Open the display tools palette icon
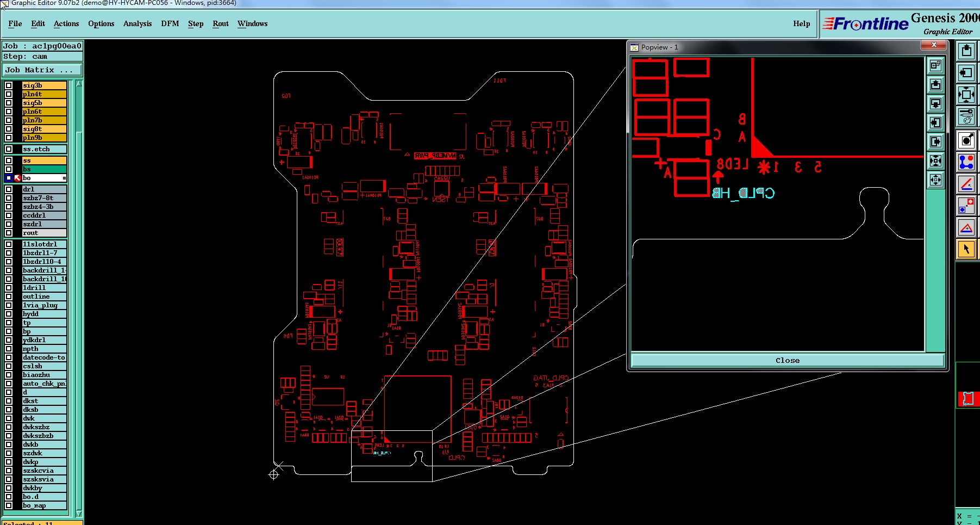This screenshot has width=980, height=525. pyautogui.click(x=966, y=116)
